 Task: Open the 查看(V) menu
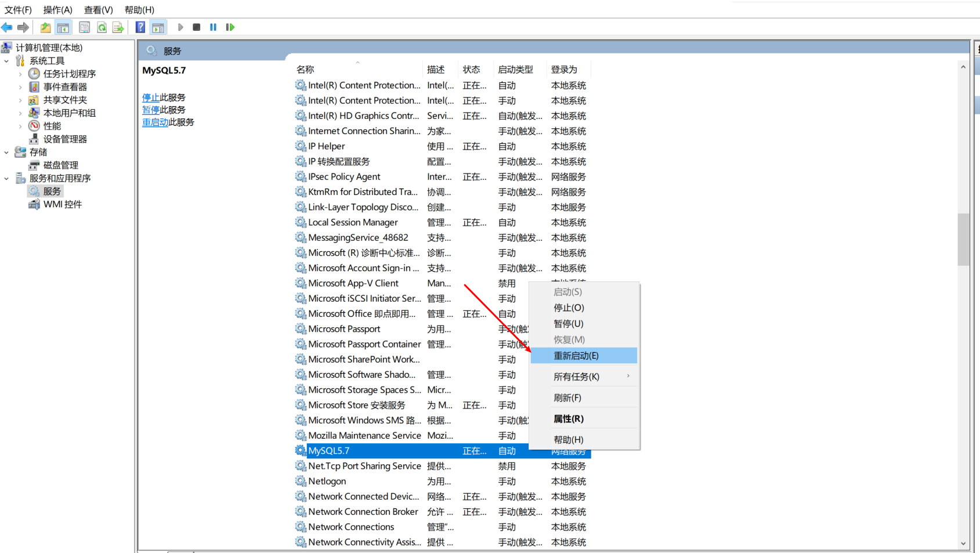pos(98,10)
